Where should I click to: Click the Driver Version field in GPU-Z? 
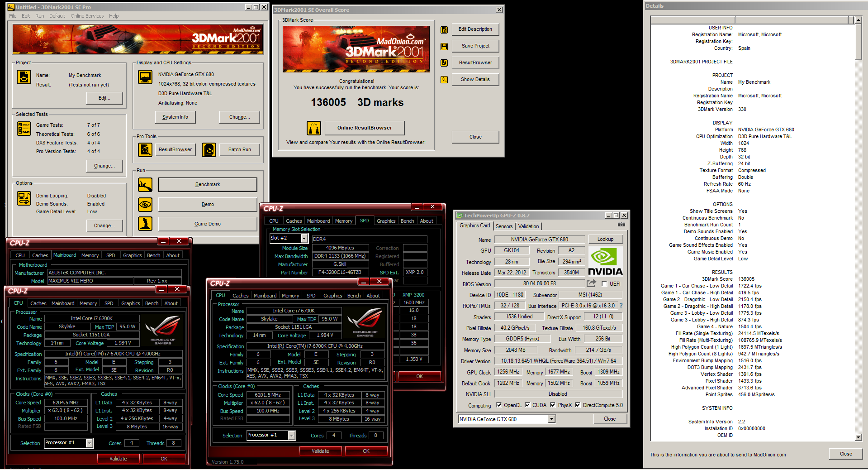558,361
